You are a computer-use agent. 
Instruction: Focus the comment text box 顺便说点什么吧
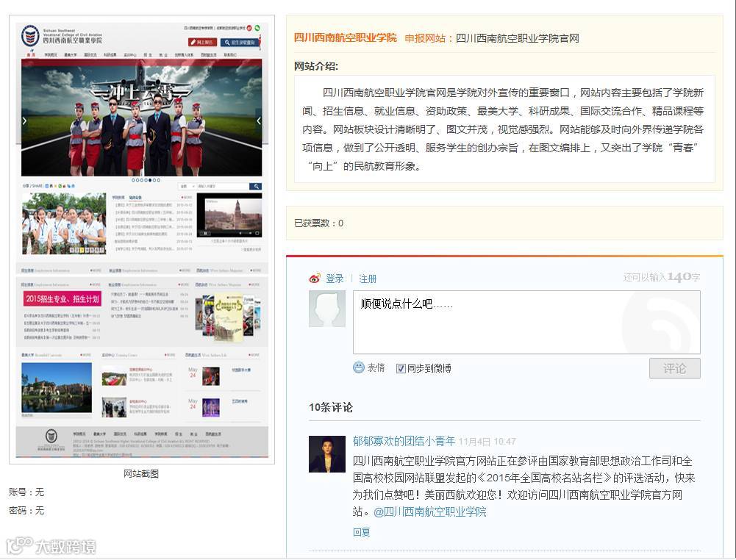[526, 322]
